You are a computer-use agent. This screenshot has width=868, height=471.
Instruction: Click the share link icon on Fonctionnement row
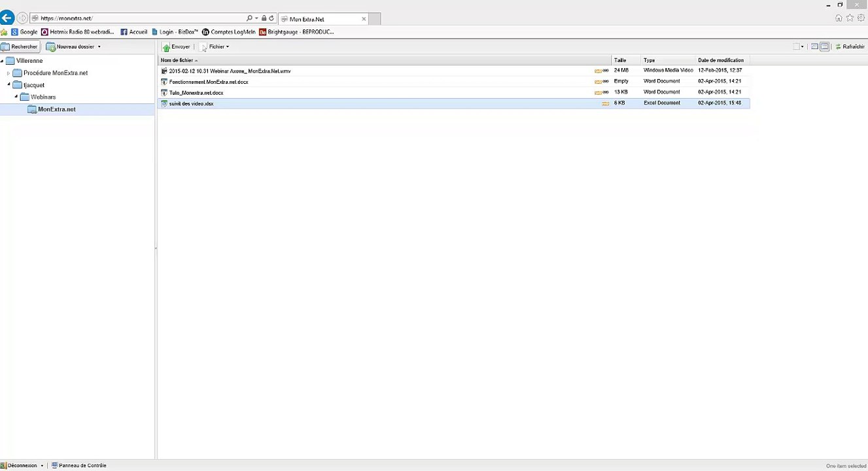[606, 82]
